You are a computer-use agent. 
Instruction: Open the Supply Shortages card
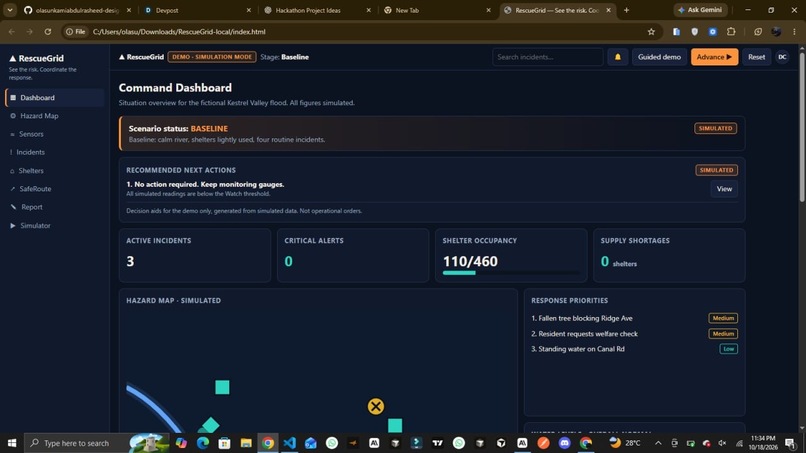tap(669, 256)
